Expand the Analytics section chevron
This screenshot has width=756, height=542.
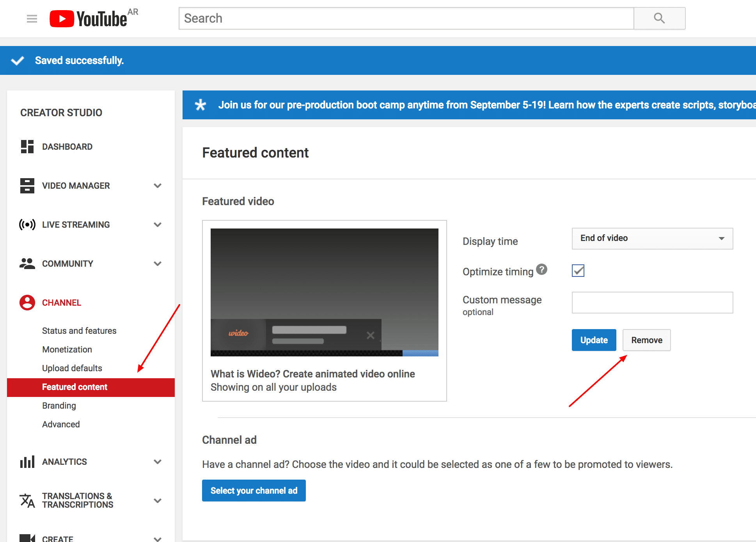click(158, 462)
